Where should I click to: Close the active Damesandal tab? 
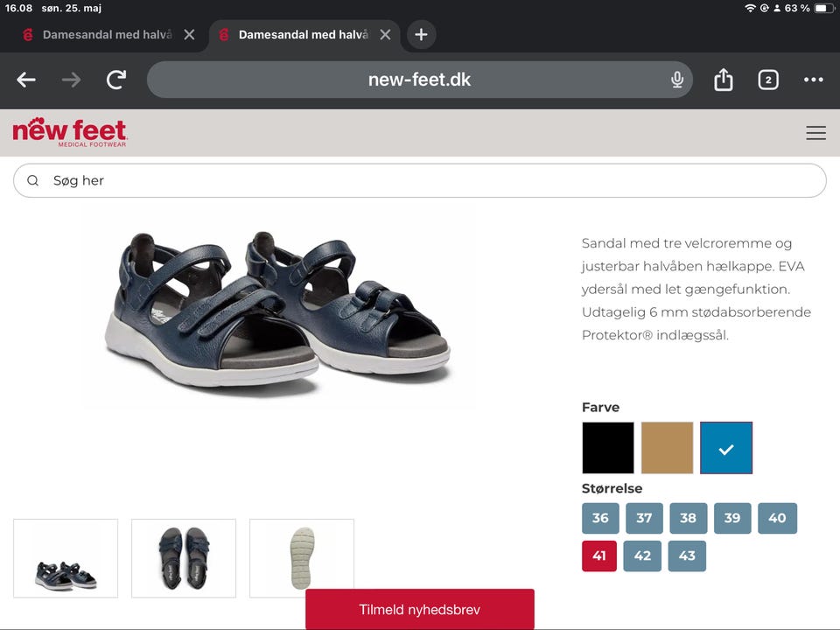coord(385,35)
